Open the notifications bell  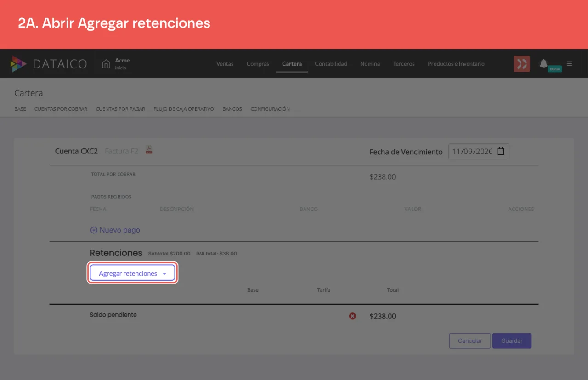pos(543,63)
